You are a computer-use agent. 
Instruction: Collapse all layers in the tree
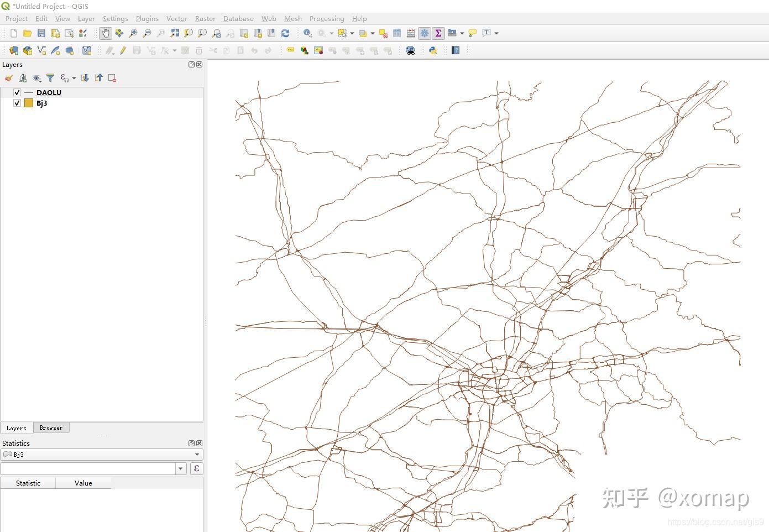[98, 78]
